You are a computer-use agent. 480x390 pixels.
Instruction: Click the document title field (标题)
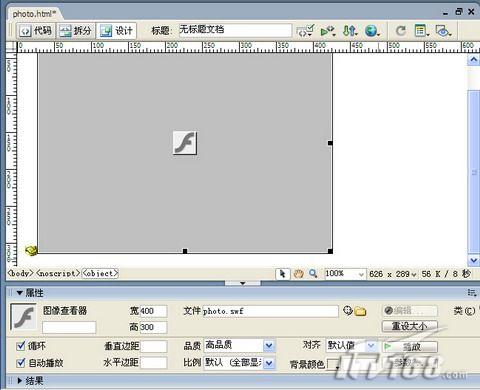(235, 30)
